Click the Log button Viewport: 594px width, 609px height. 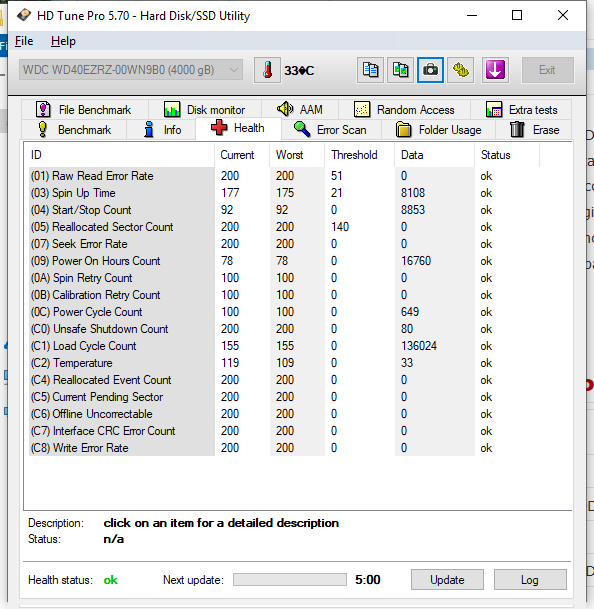pos(530,579)
